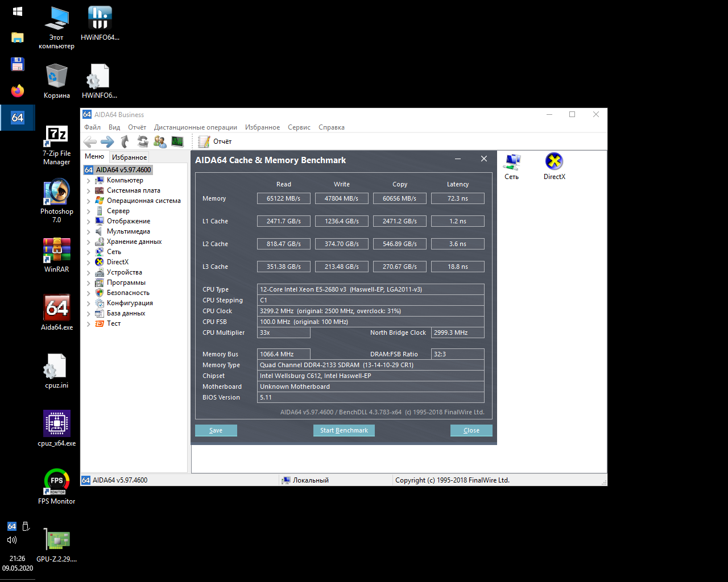Select the База данных tree item
Viewport: 728px width, 582px height.
click(x=126, y=313)
